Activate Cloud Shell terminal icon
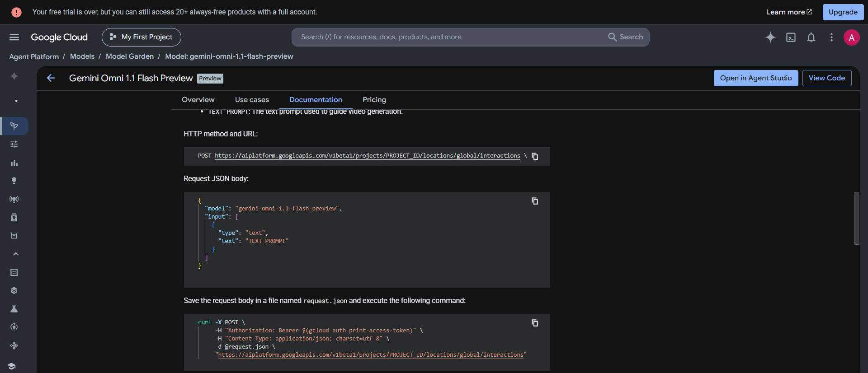The width and height of the screenshot is (868, 373). [x=791, y=37]
